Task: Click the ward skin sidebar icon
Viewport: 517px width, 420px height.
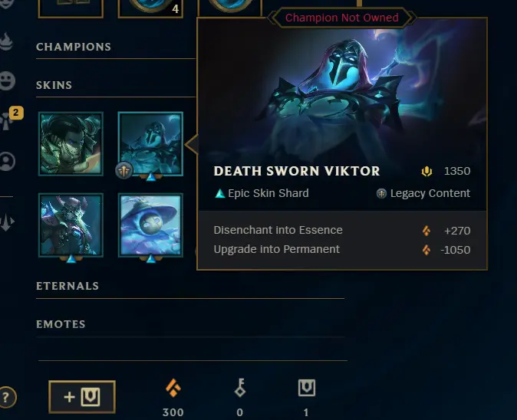Action: pyautogui.click(x=7, y=221)
